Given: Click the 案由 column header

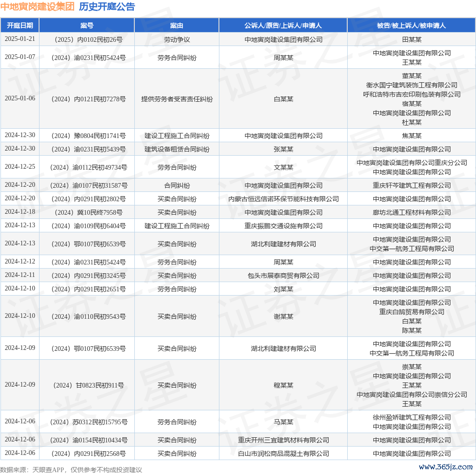Looking at the screenshot, I should (x=177, y=26).
